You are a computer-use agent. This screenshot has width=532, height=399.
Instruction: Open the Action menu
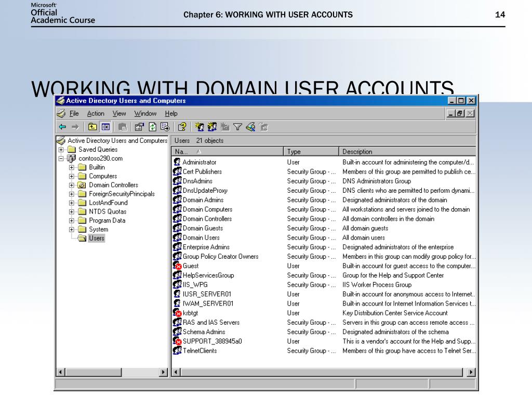[x=96, y=113]
